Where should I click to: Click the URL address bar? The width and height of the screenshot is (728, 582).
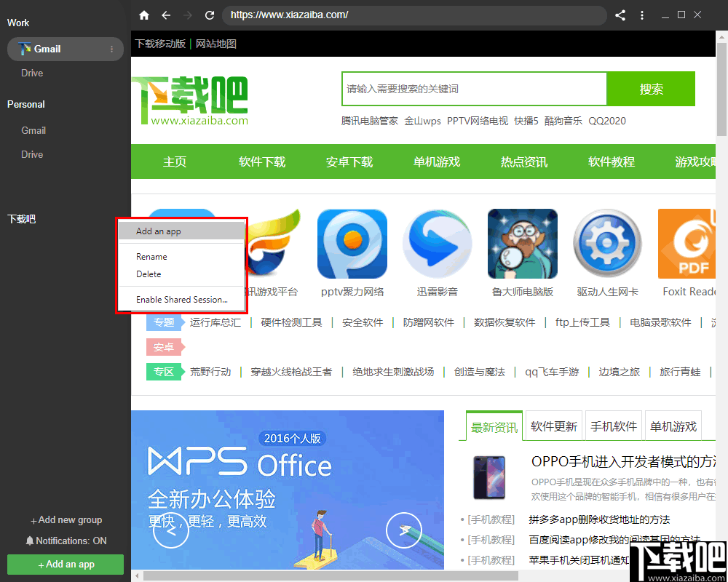pyautogui.click(x=414, y=15)
